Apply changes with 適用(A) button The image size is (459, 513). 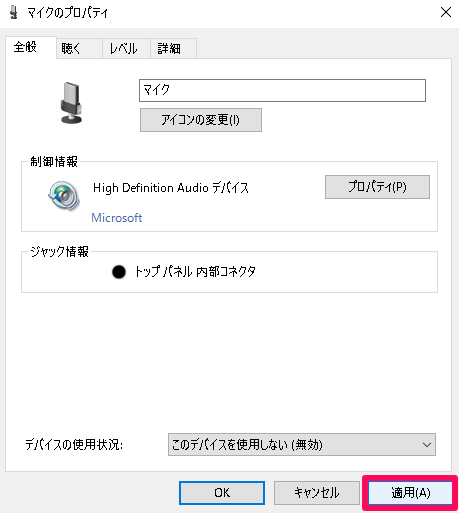pos(410,493)
